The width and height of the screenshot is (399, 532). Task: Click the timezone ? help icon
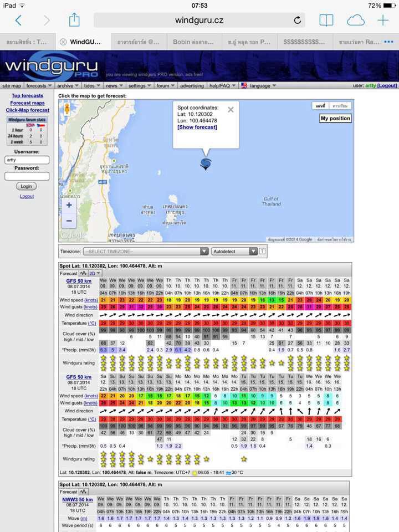click(x=262, y=252)
